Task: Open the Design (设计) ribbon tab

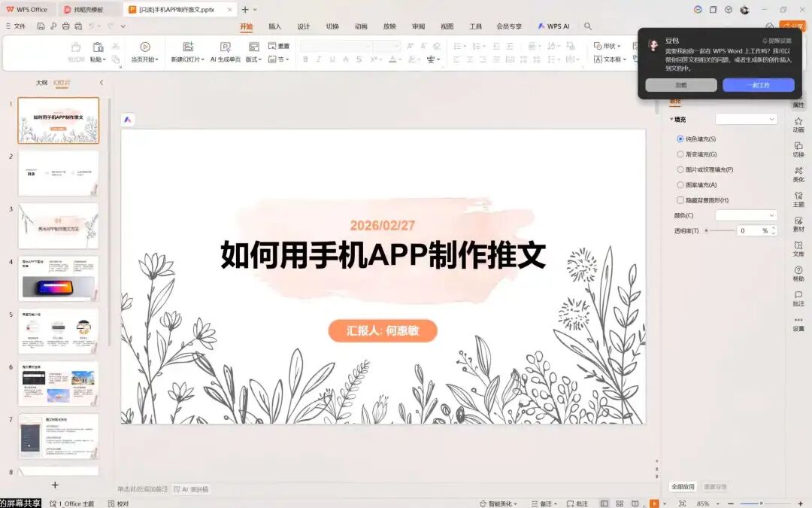Action: point(304,26)
